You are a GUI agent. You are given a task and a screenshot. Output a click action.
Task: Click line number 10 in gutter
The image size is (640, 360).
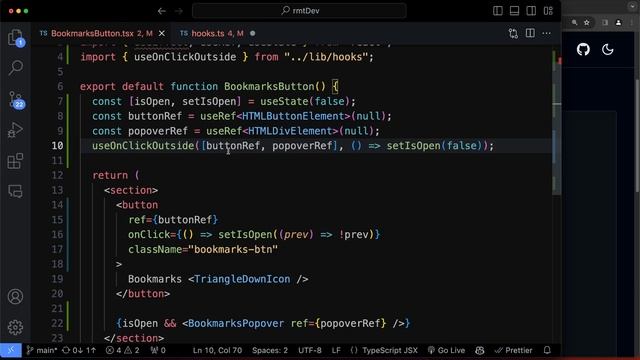click(57, 146)
